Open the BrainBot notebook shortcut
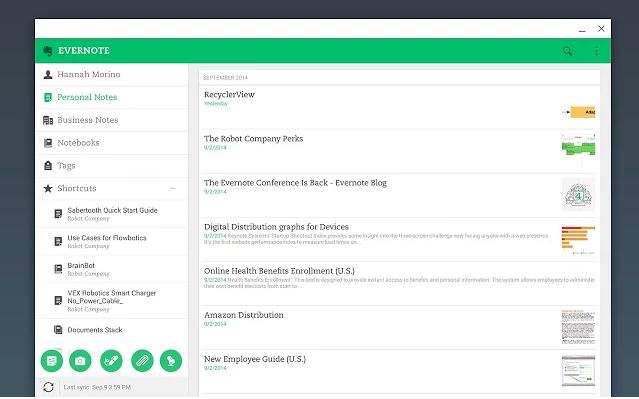This screenshot has height=399, width=639. point(112,269)
